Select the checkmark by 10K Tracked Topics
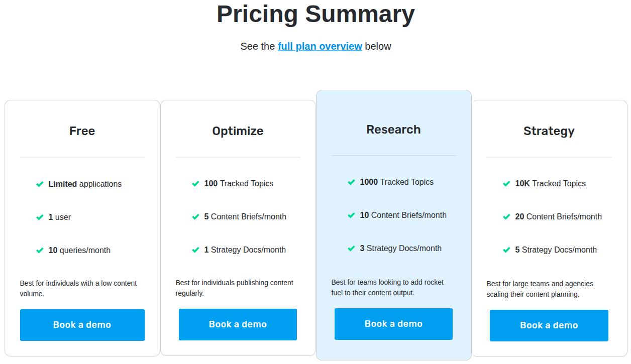This screenshot has height=364, width=631. click(507, 184)
